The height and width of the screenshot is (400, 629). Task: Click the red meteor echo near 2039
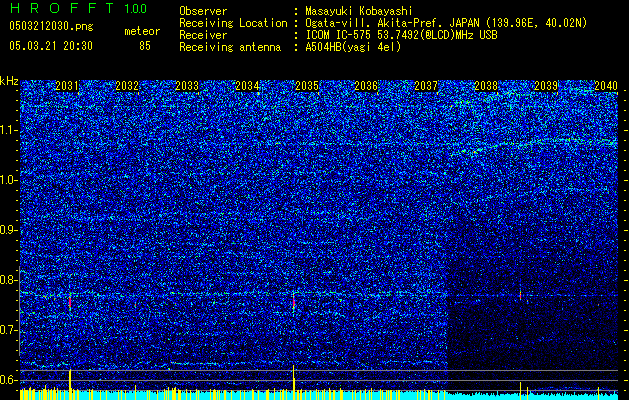tap(520, 295)
